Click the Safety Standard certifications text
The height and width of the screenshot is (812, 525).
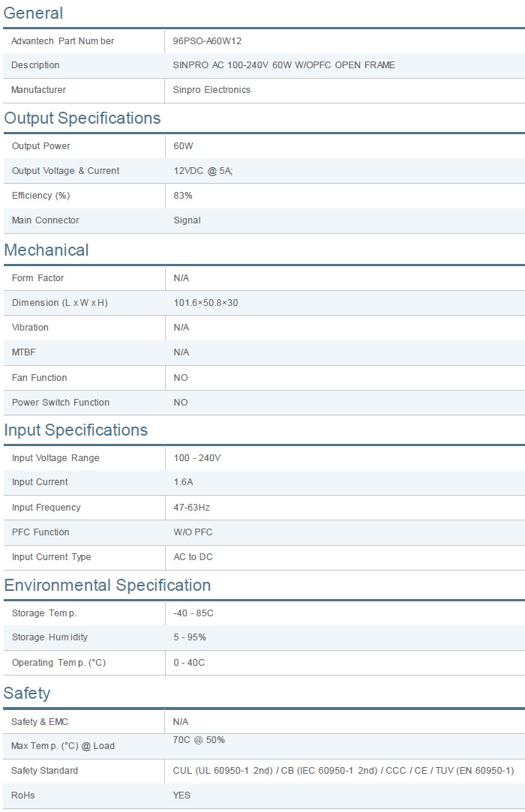(343, 771)
